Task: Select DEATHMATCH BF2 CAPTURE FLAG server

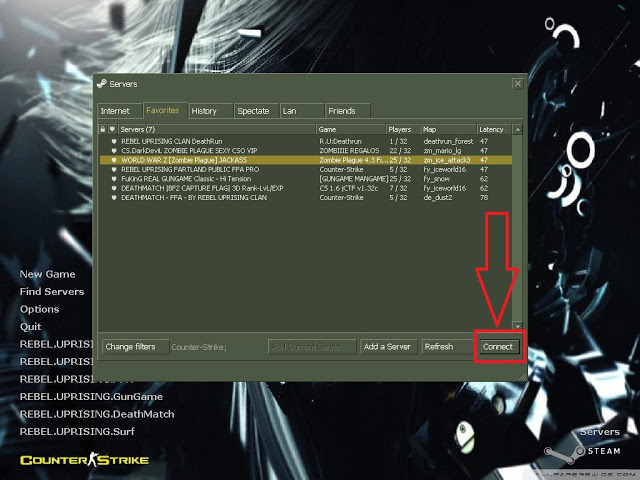Action: pyautogui.click(x=305, y=188)
